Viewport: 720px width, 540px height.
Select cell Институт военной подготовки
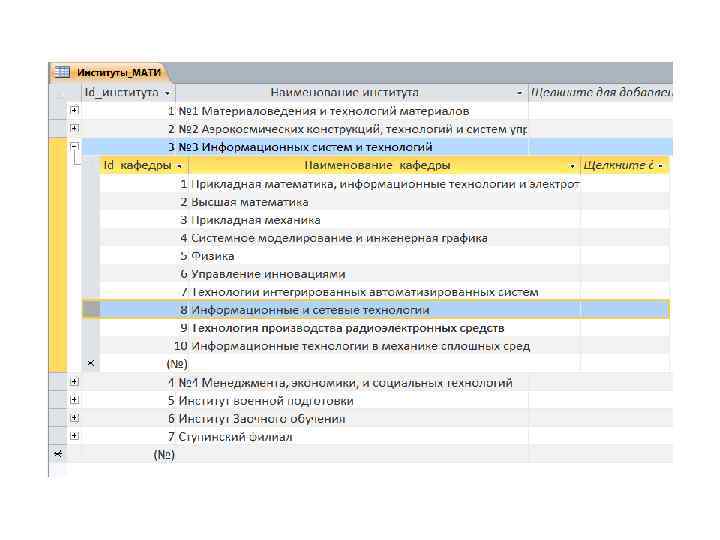tap(352, 401)
